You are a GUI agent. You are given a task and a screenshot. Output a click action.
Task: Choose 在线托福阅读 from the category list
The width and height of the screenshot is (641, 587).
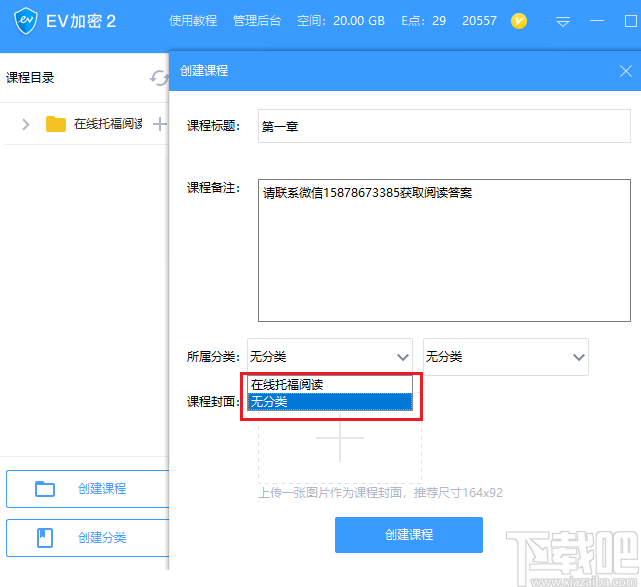(x=329, y=385)
